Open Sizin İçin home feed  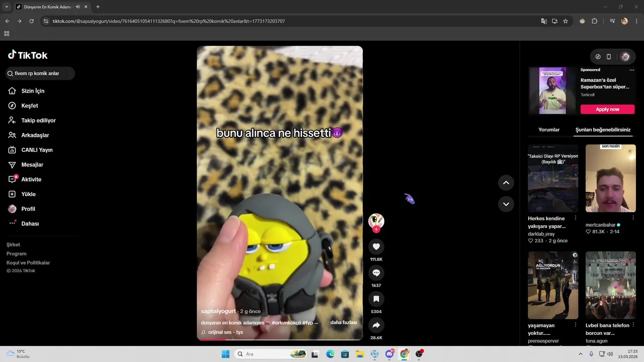[33, 91]
